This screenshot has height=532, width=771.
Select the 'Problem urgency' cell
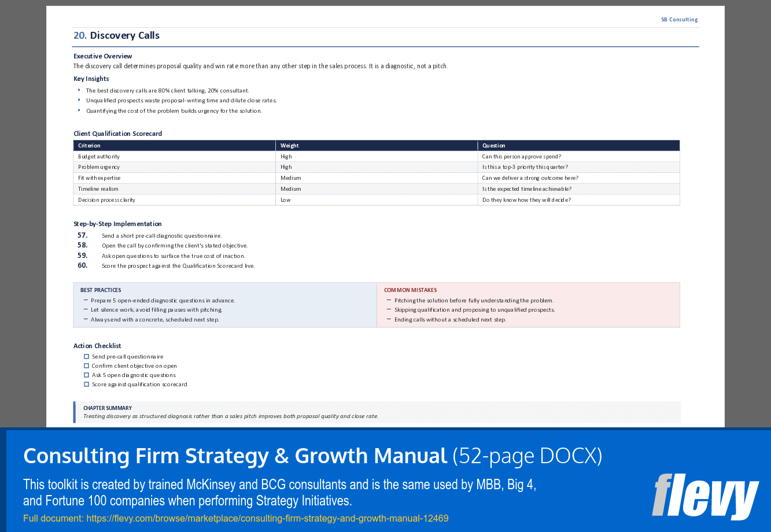click(174, 167)
